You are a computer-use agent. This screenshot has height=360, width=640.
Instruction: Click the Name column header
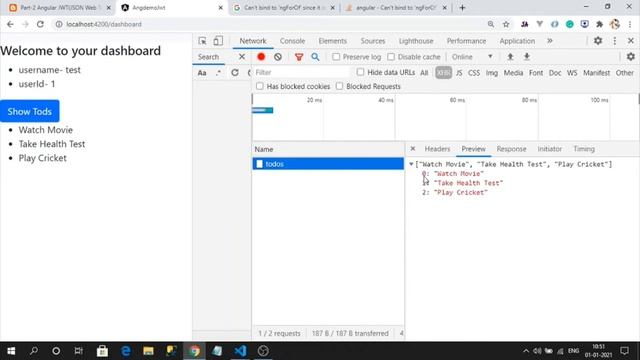pyautogui.click(x=328, y=149)
